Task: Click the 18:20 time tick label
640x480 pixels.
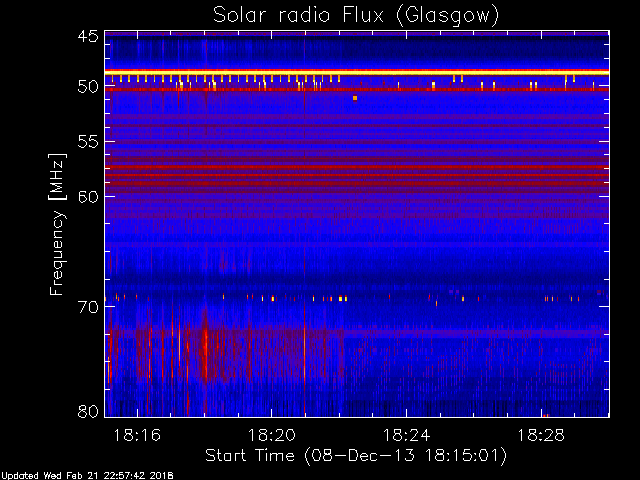Action: 272,435
